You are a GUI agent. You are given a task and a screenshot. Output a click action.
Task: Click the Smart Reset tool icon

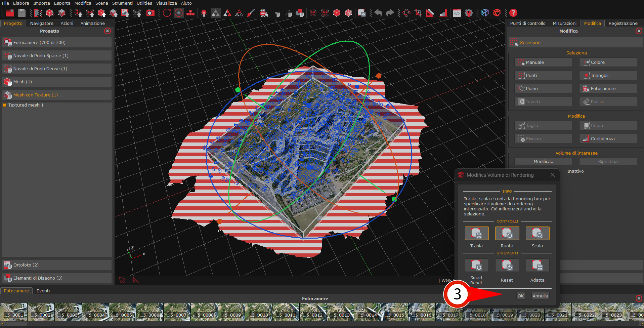(x=477, y=265)
